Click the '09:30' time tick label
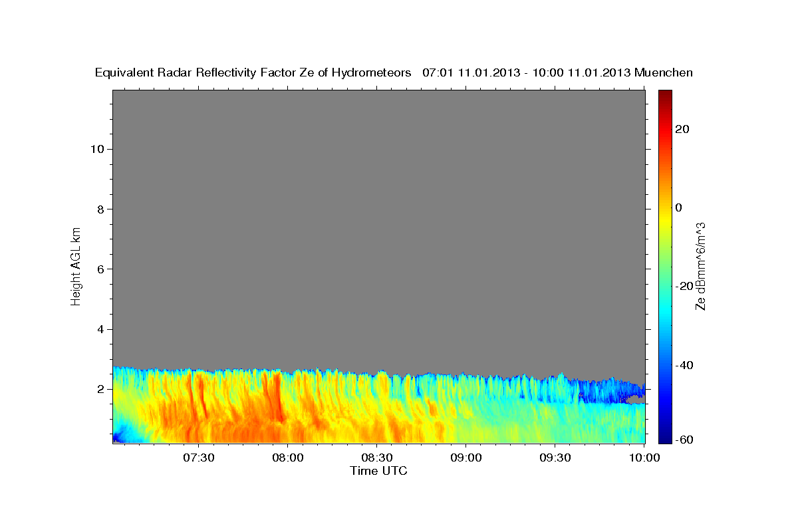This screenshot has height=532, width=798. coord(555,458)
